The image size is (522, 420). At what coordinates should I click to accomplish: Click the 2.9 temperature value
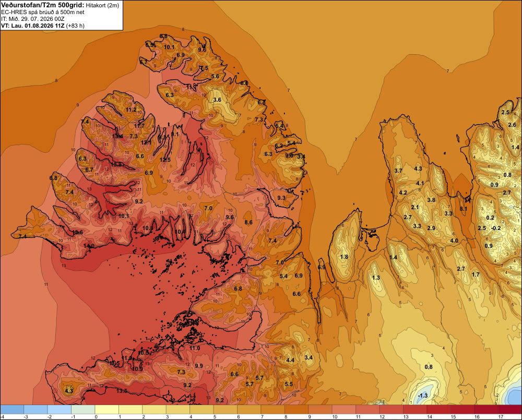point(431,228)
